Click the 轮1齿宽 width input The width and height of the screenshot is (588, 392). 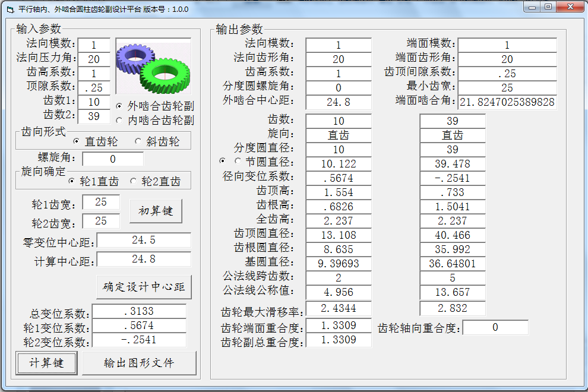(101, 202)
